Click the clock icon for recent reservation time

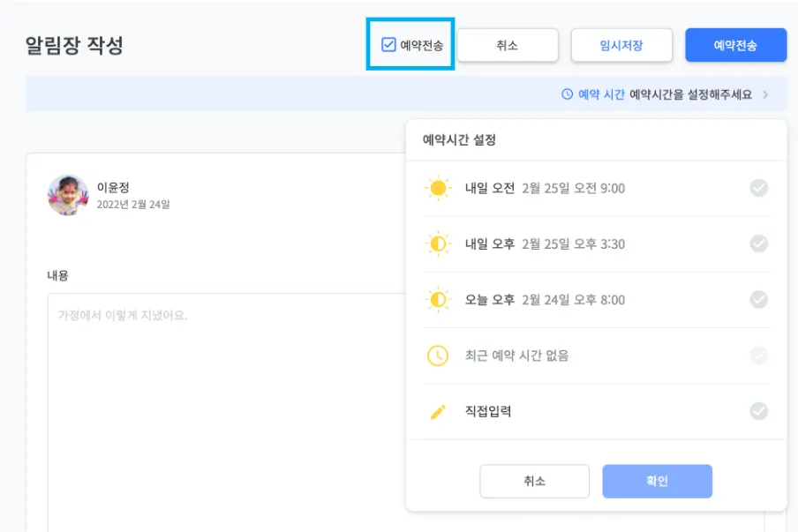point(437,356)
